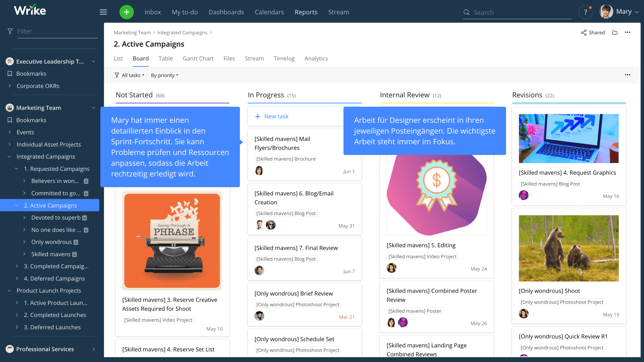Click the Shared share icon
The height and width of the screenshot is (362, 644).
pyautogui.click(x=584, y=33)
